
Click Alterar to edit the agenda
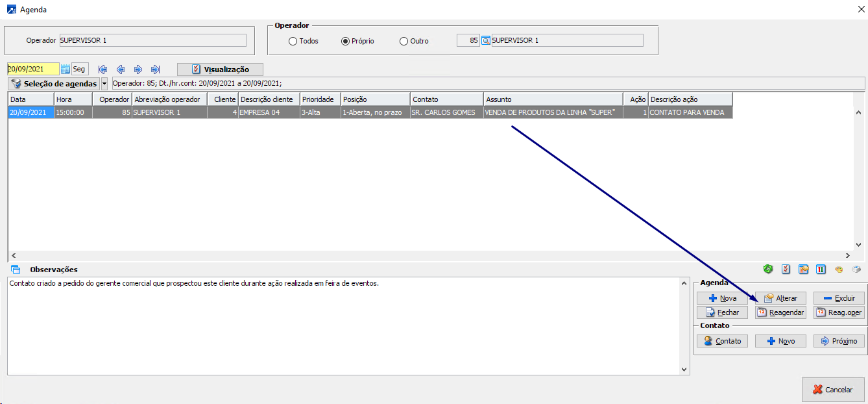tap(780, 298)
